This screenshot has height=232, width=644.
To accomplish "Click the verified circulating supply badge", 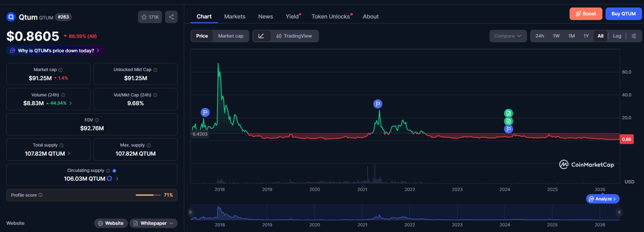I will pyautogui.click(x=114, y=171).
